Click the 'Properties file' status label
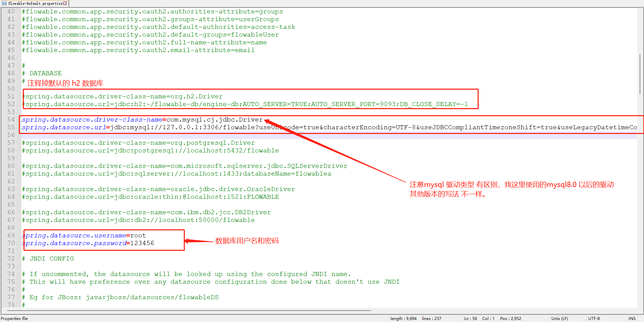The height and width of the screenshot is (322, 644). [14, 318]
